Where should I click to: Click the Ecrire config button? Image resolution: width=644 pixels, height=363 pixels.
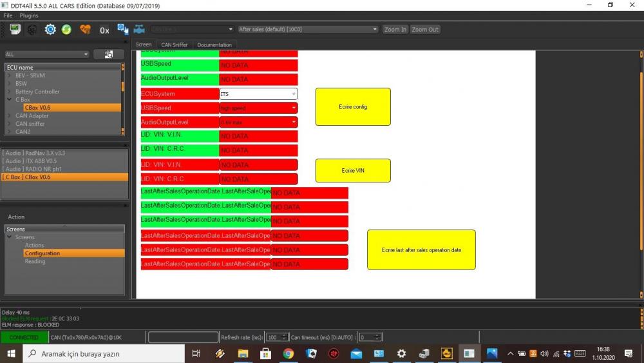point(353,107)
